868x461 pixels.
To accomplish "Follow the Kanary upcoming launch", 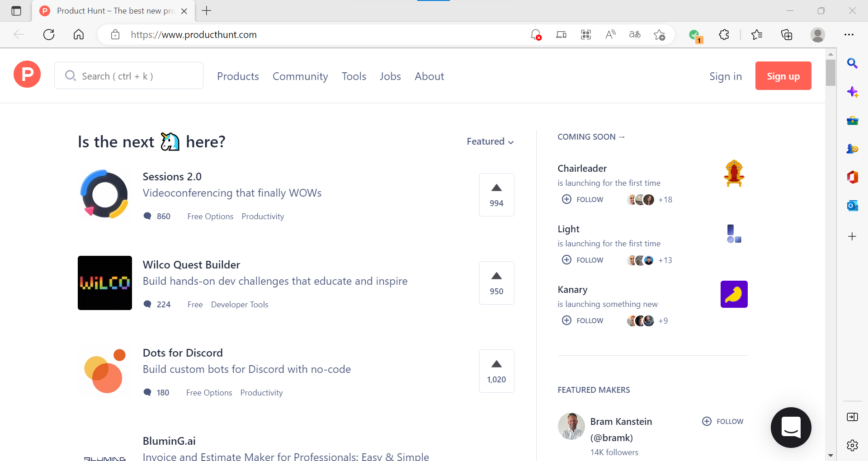I will (582, 320).
